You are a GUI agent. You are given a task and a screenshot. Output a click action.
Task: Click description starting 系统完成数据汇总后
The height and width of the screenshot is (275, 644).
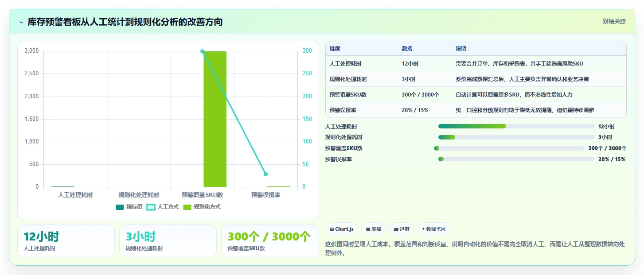pyautogui.click(x=522, y=79)
